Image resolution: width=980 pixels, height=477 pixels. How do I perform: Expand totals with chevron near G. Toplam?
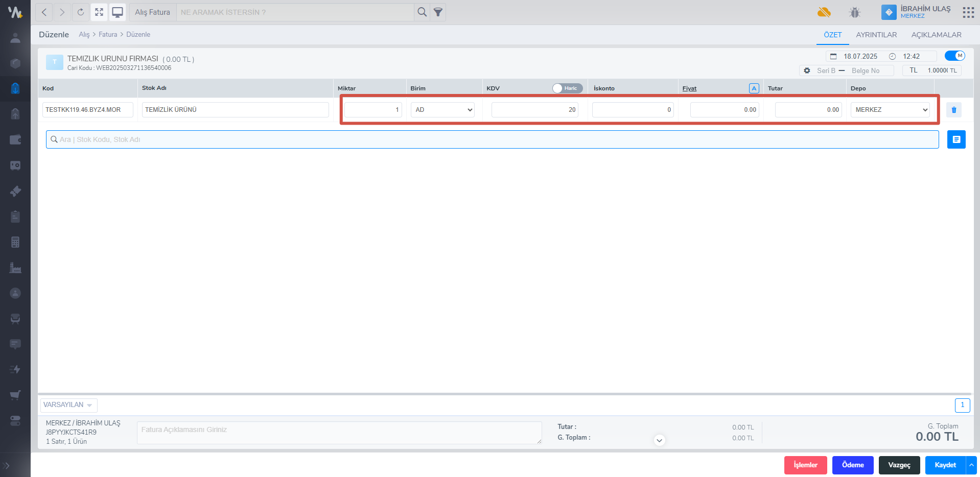(x=659, y=440)
